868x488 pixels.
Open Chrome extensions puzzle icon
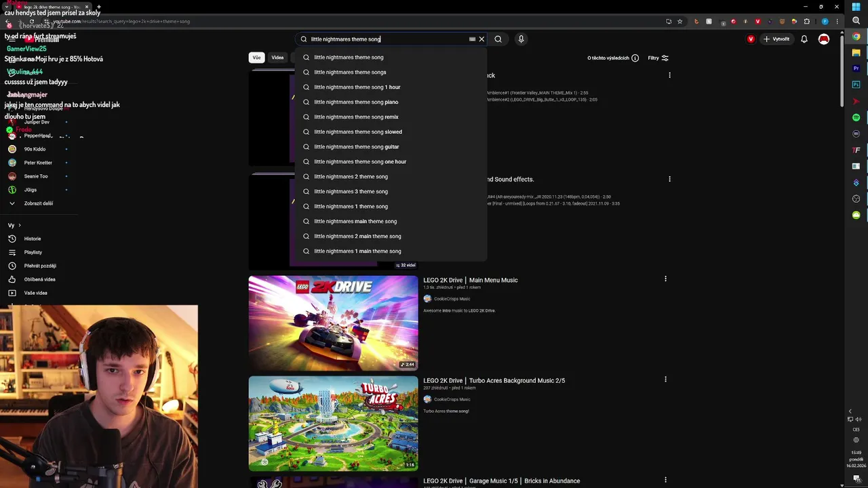pos(806,21)
